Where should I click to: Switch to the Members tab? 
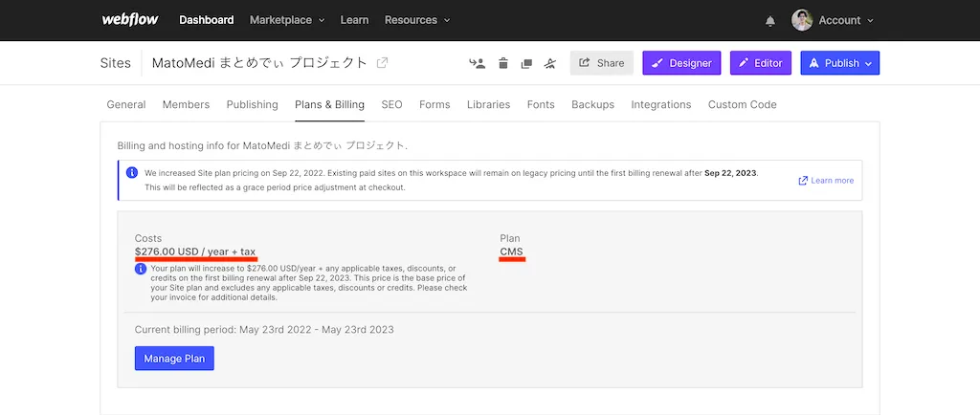[x=187, y=105]
